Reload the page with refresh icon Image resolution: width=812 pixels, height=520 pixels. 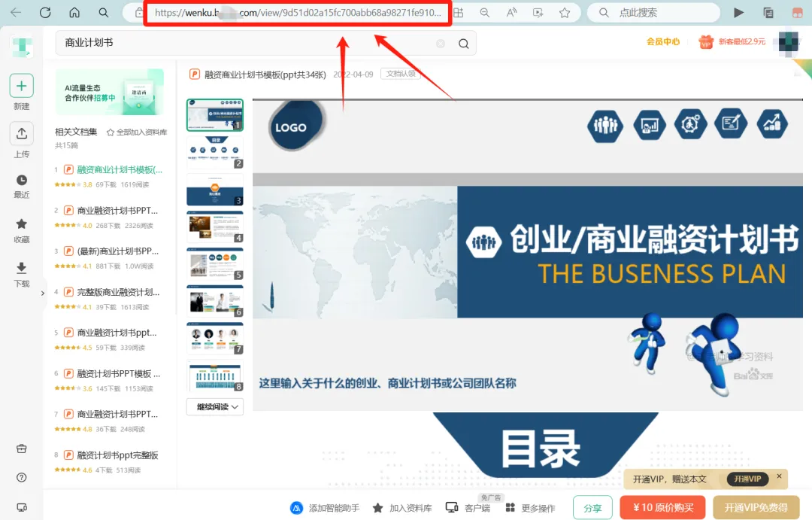45,13
